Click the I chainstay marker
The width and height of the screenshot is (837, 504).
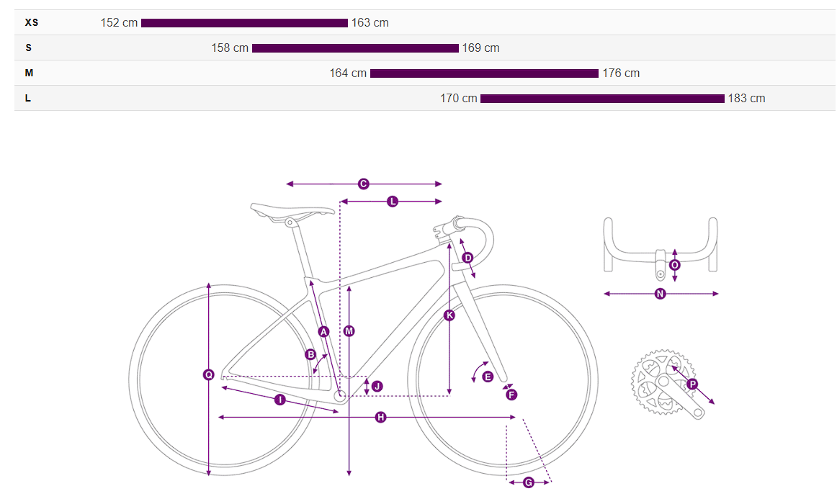(x=280, y=400)
